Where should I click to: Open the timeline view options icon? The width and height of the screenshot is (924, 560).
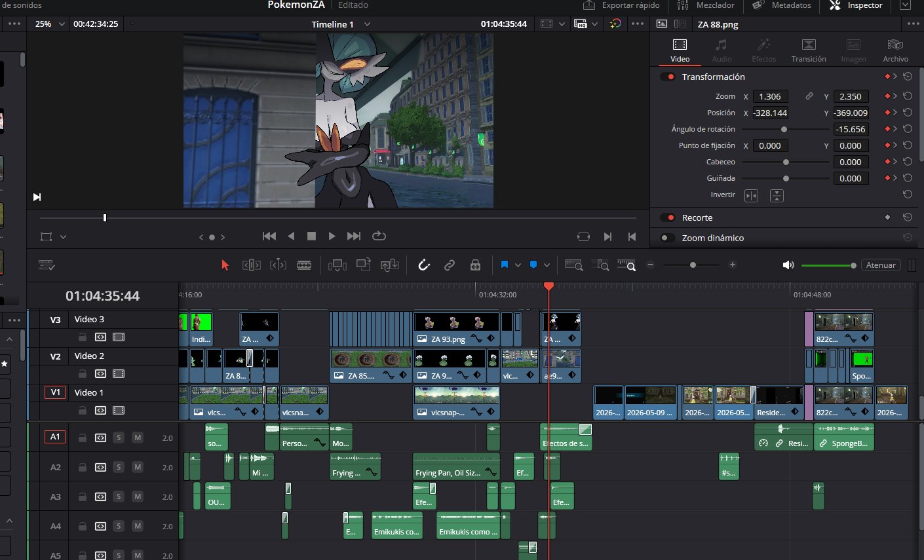[47, 265]
